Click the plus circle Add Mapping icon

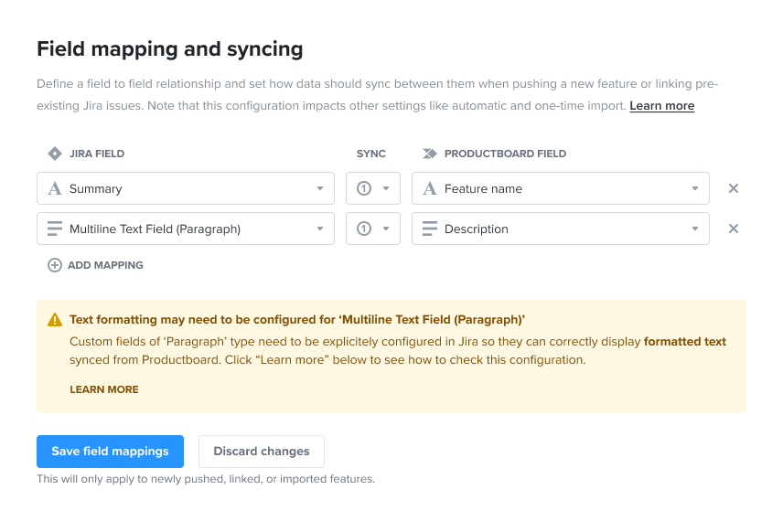tap(55, 265)
